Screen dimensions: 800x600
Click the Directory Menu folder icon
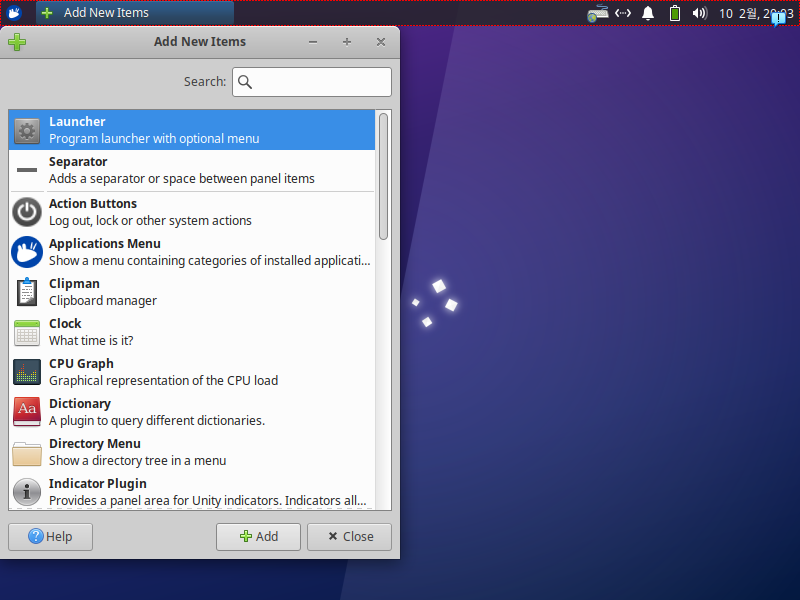(x=27, y=453)
